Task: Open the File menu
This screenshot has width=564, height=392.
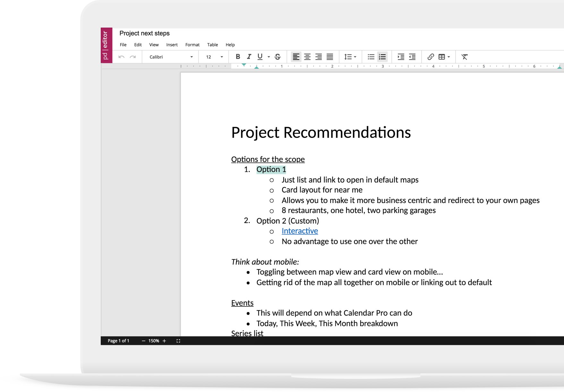Action: point(123,45)
